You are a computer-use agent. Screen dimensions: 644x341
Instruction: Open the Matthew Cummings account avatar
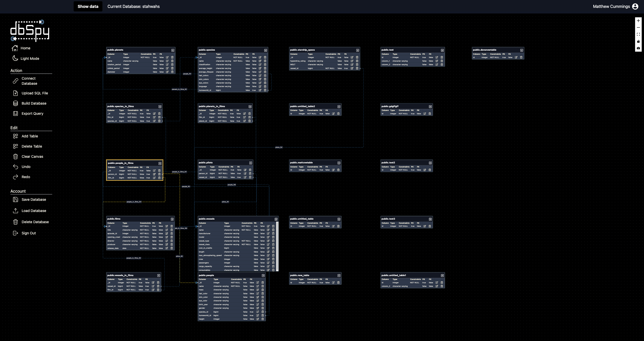click(635, 6)
